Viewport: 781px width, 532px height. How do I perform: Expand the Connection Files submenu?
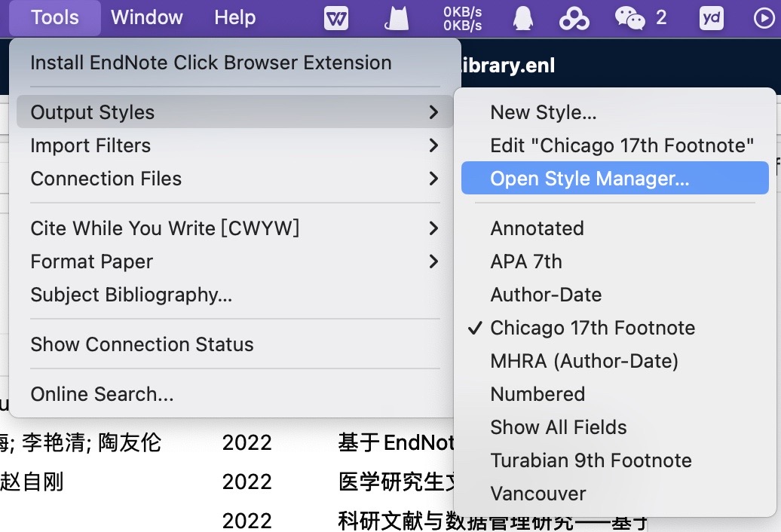106,179
